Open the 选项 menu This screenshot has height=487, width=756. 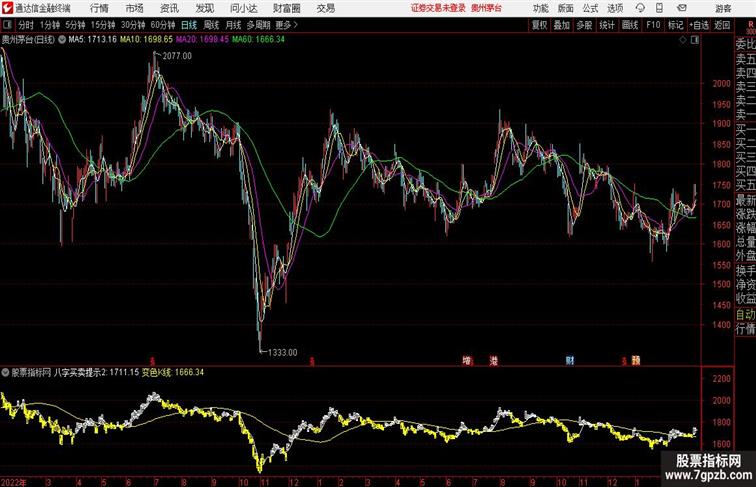tap(615, 8)
